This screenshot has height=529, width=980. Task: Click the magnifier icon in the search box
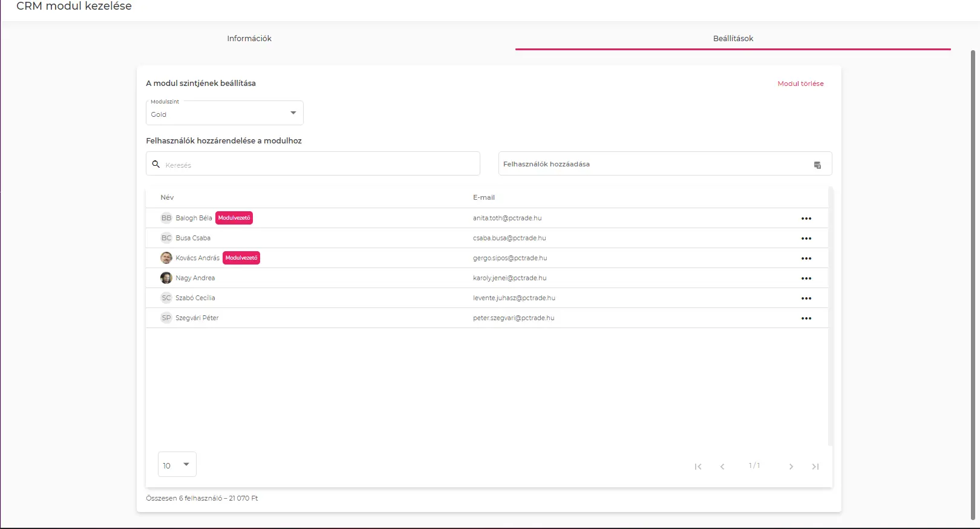156,164
